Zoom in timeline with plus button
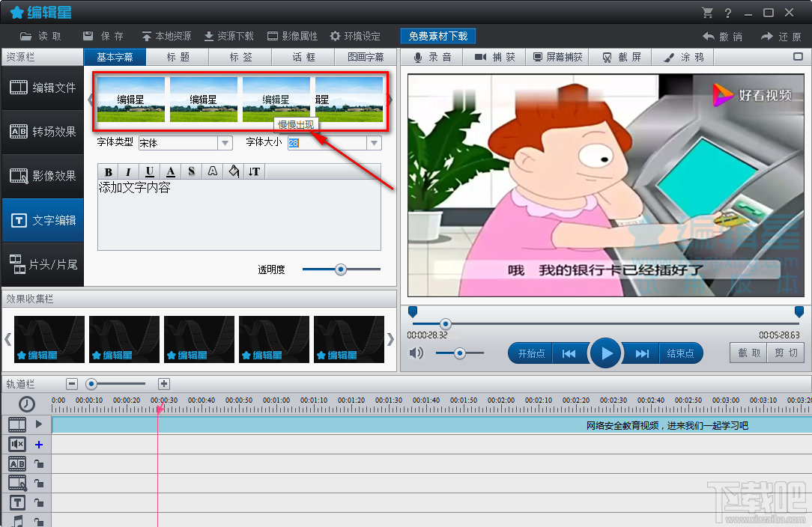 tap(164, 384)
